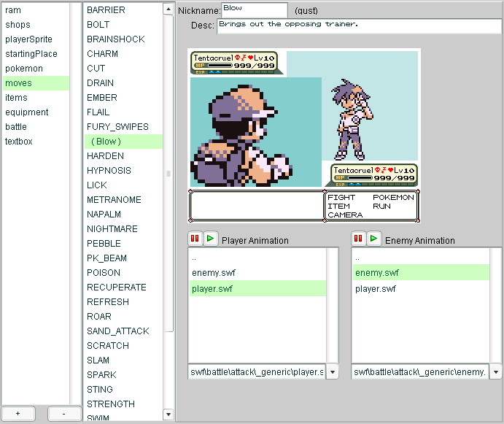Choose the NIGHTMARE move from list
504x424 pixels.
[x=112, y=229]
